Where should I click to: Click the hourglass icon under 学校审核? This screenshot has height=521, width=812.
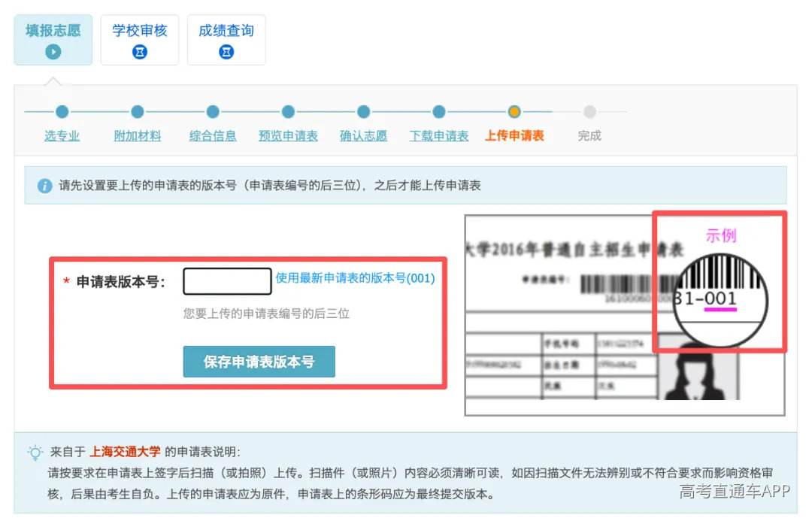(x=140, y=52)
